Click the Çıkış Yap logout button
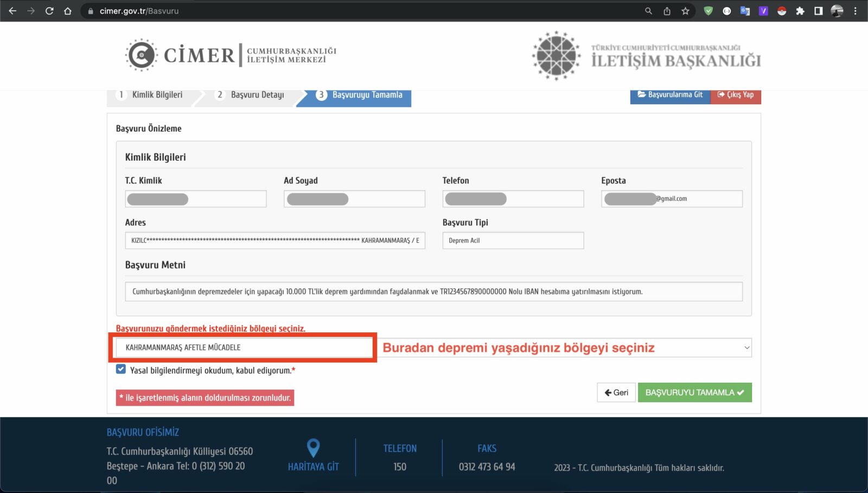 pyautogui.click(x=736, y=95)
